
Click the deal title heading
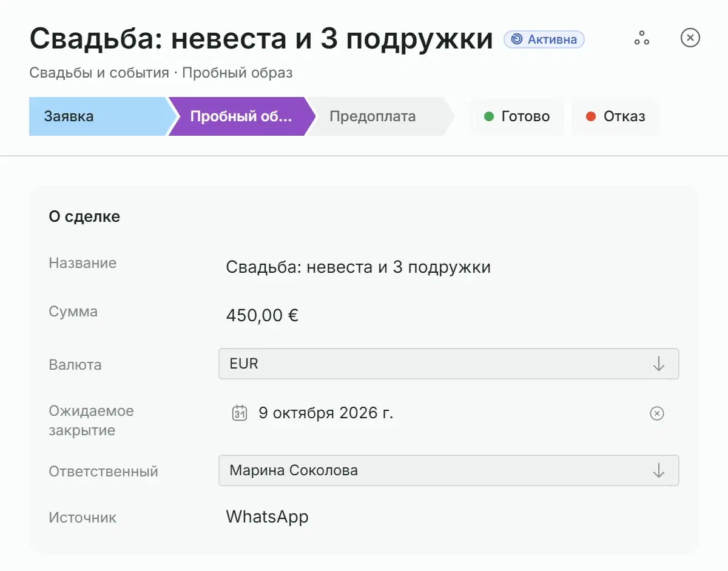point(261,39)
